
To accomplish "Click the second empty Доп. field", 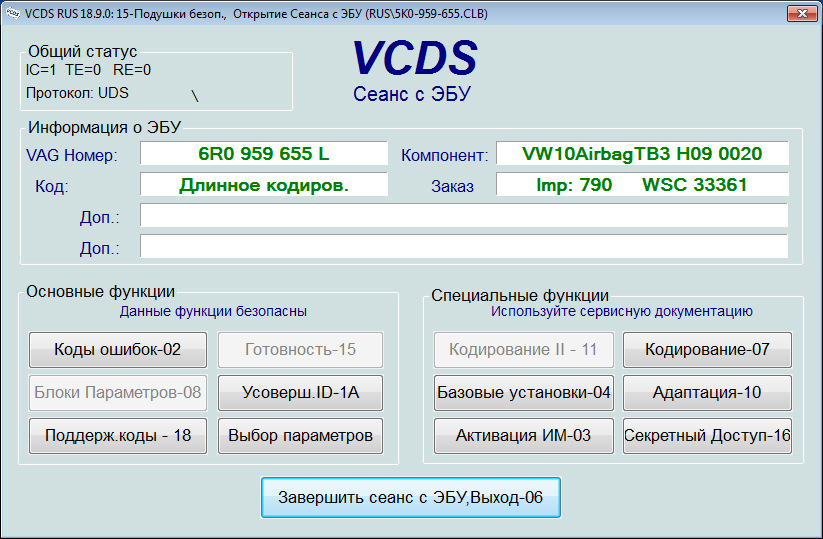I will pyautogui.click(x=464, y=247).
